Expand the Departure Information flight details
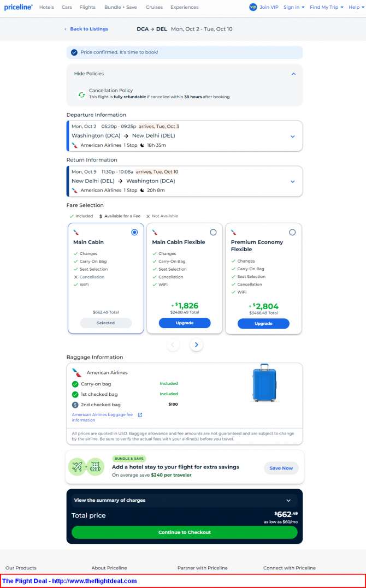Viewport: 366px width, 588px height. coord(293,136)
